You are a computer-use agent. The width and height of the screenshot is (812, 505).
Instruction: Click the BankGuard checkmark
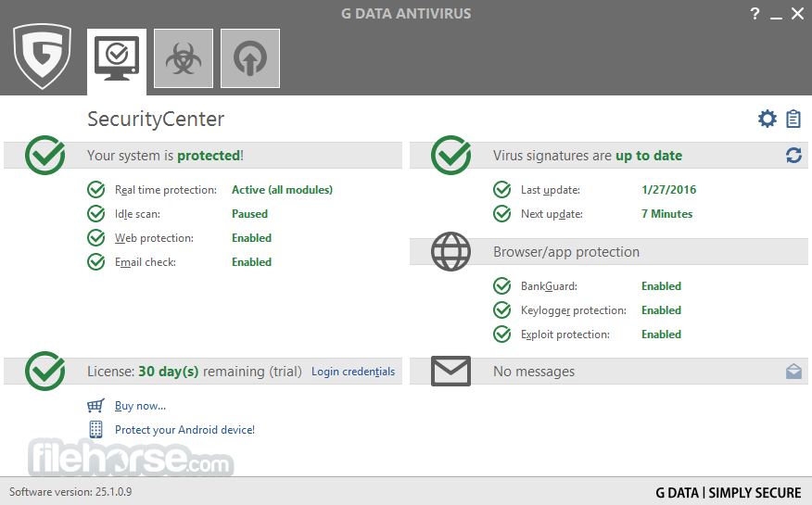pyautogui.click(x=501, y=286)
